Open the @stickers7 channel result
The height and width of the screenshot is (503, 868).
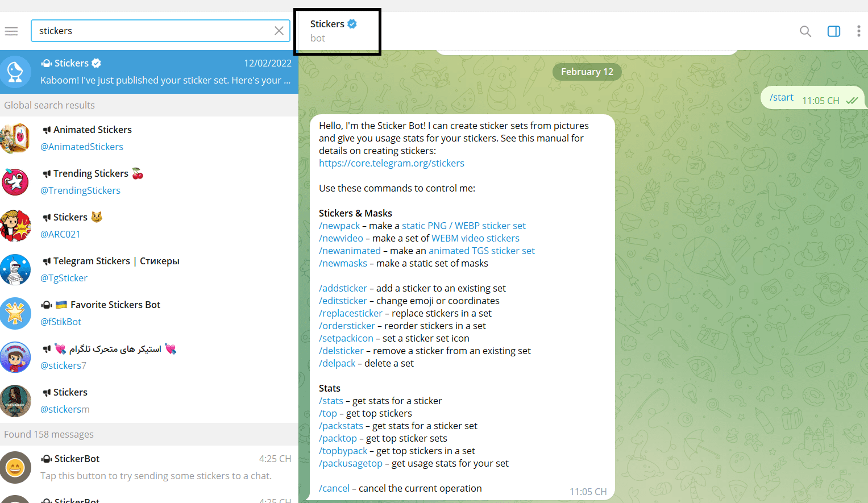[149, 357]
